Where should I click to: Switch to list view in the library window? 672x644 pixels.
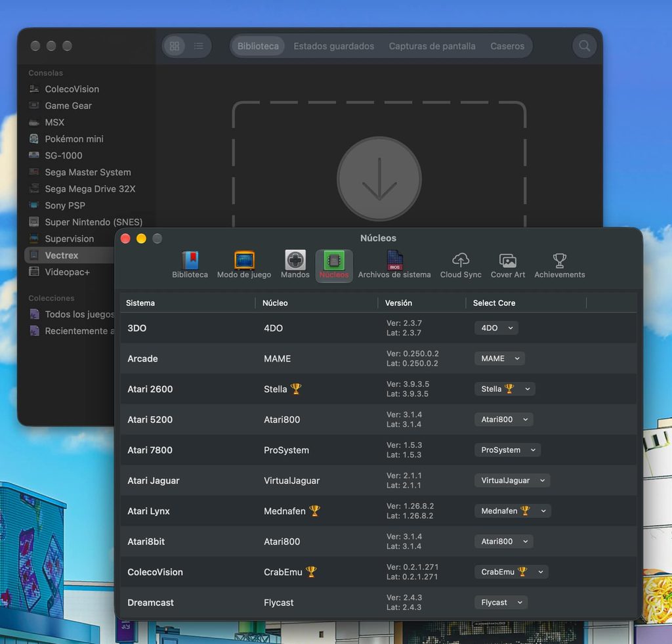198,46
